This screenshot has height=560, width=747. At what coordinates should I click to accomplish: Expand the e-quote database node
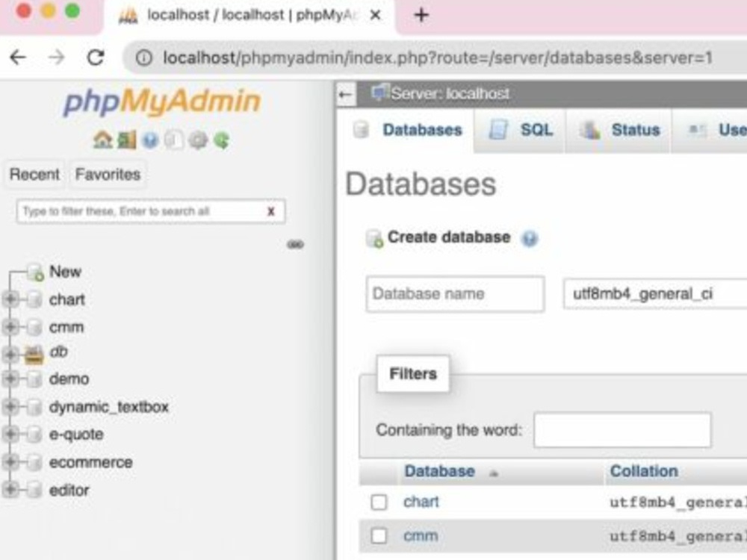(10, 434)
